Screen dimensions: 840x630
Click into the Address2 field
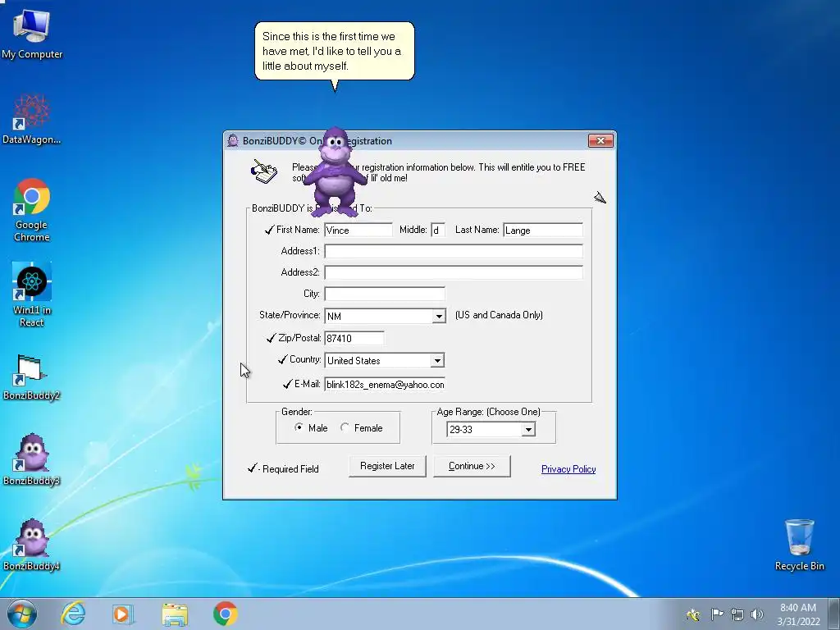453,272
